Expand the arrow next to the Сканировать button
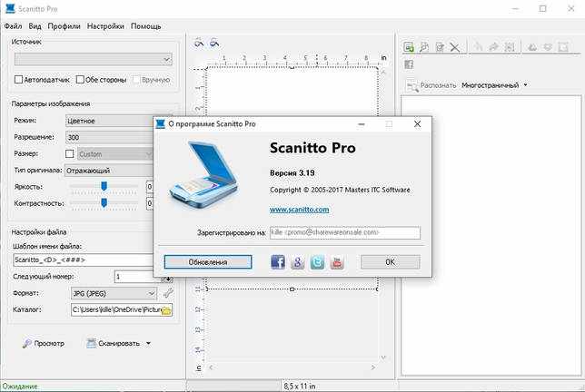 (x=148, y=343)
